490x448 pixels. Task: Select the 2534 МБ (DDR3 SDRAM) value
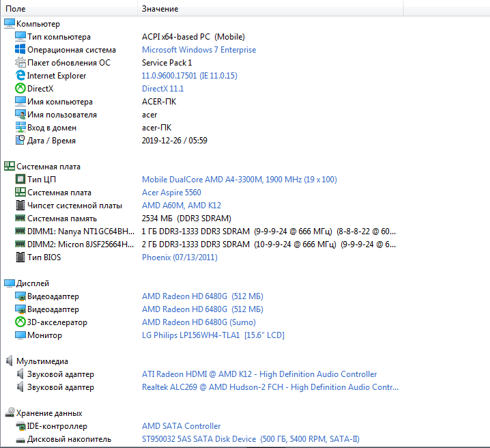click(186, 219)
